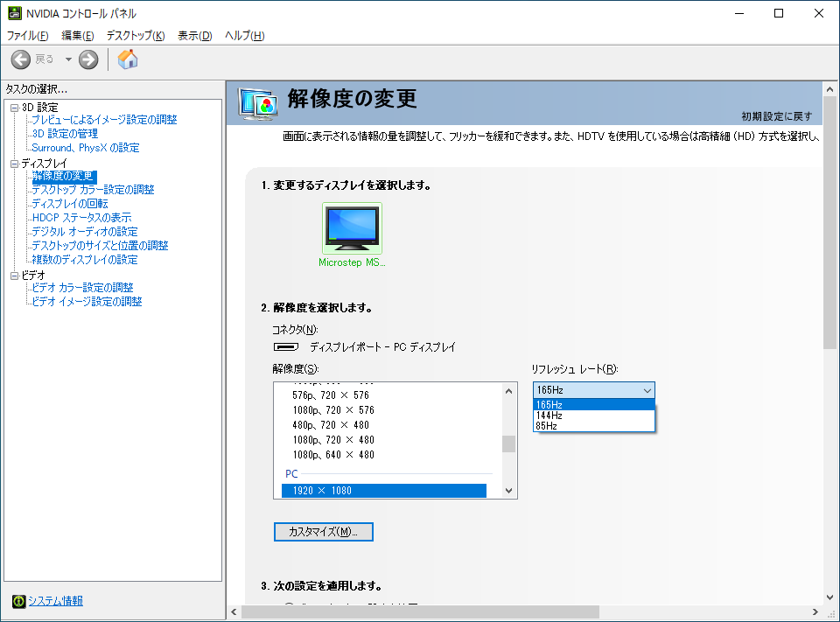Image resolution: width=840 pixels, height=622 pixels.
Task: Open ディスプレイの回転
Action: tap(70, 204)
